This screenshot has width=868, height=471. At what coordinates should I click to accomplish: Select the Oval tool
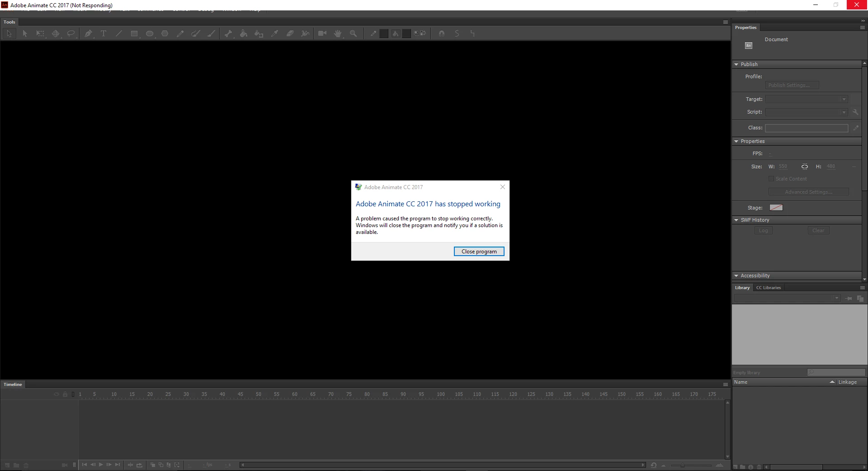[x=150, y=33]
